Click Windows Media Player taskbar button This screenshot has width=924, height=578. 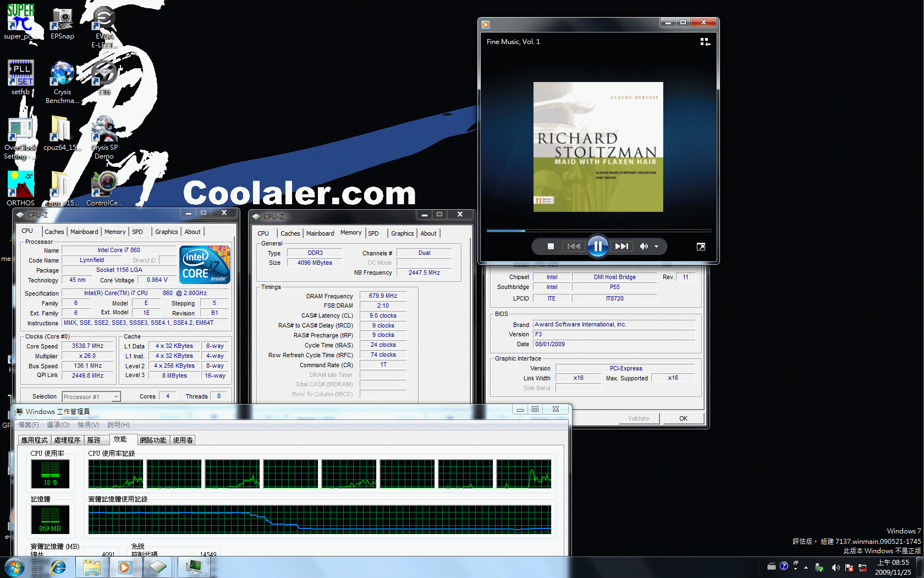coord(125,567)
